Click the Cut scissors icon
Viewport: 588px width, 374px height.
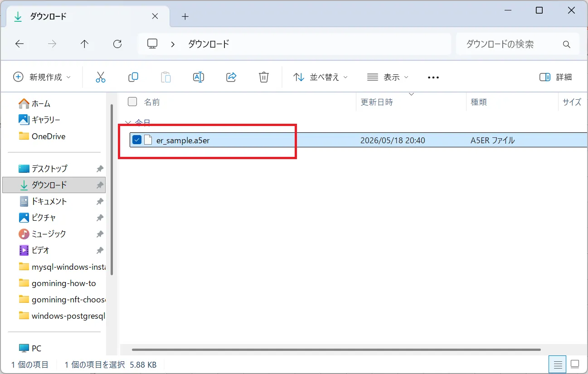pos(101,77)
